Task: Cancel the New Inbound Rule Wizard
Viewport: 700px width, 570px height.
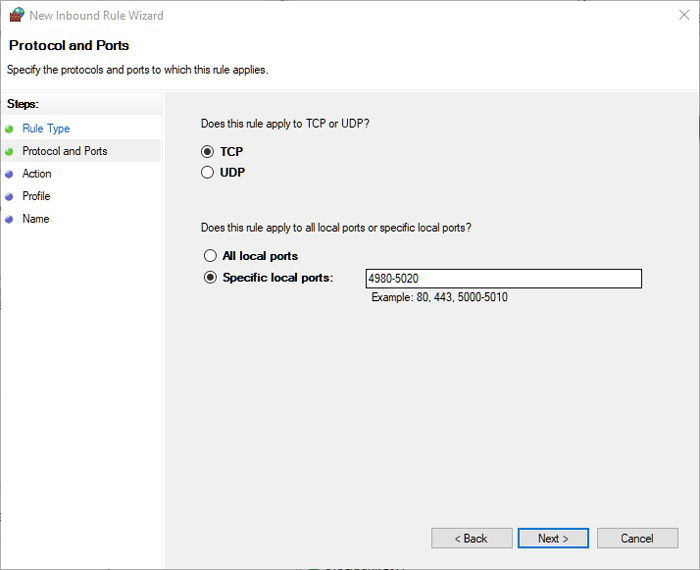Action: (x=636, y=538)
